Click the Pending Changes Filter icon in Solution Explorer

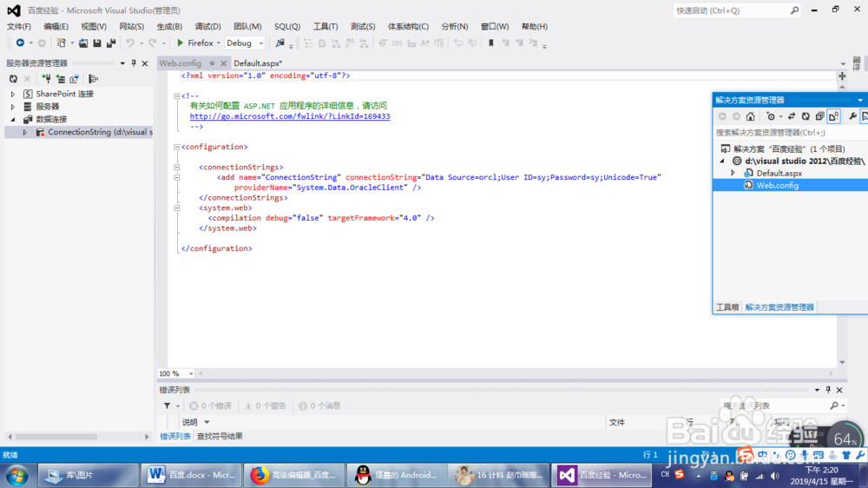pyautogui.click(x=771, y=116)
